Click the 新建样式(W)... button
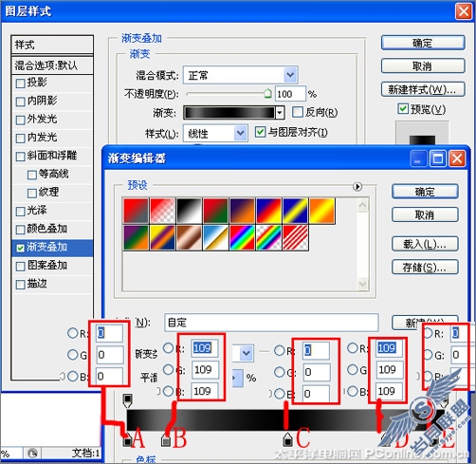This screenshot has width=476, height=464. (423, 89)
